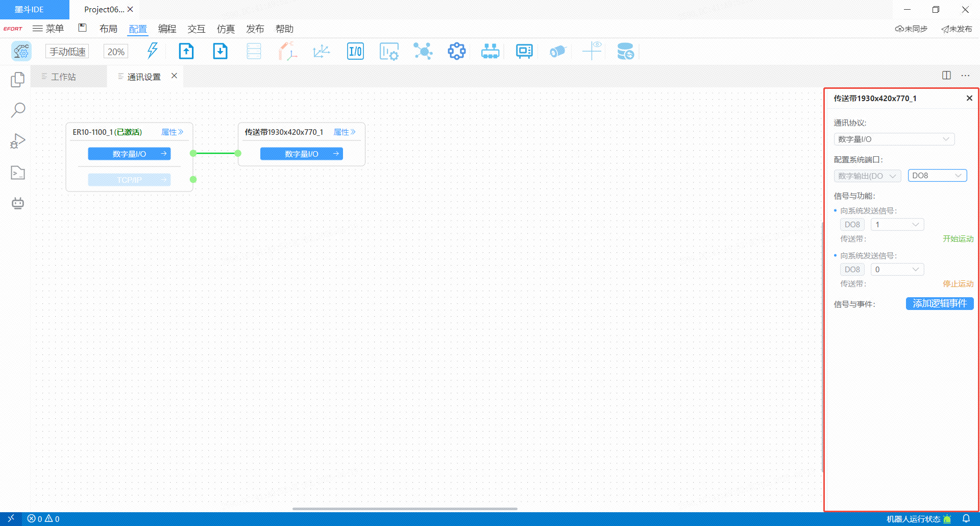Click the upload file toolbar icon

[186, 52]
